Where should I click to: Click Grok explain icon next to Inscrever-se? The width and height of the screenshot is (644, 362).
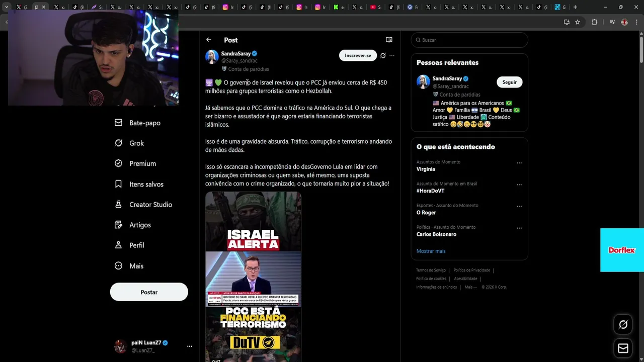tap(383, 55)
